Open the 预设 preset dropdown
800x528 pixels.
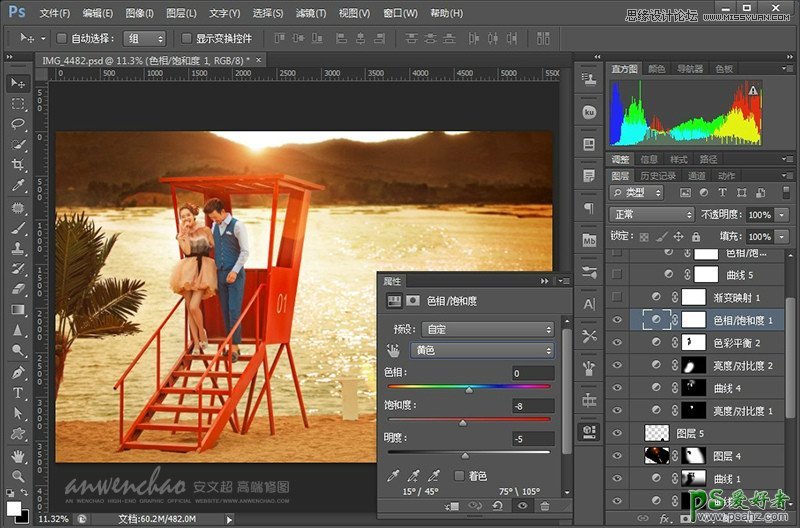click(x=487, y=329)
